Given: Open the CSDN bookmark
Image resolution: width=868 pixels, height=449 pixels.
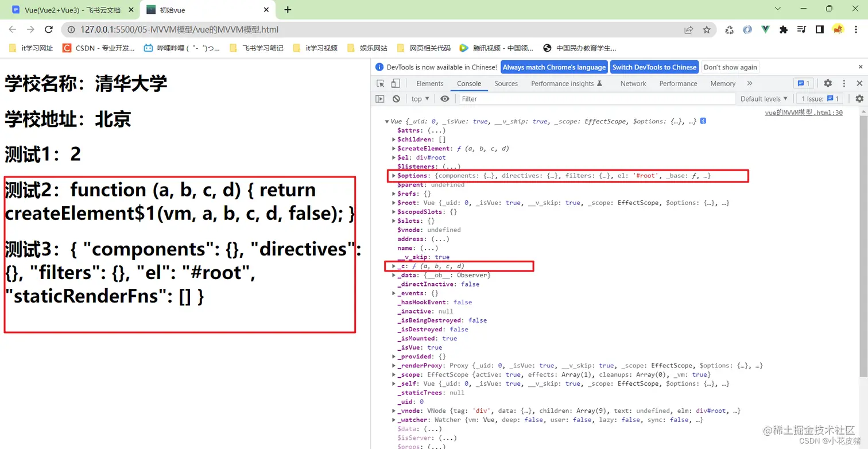Looking at the screenshot, I should [x=99, y=48].
